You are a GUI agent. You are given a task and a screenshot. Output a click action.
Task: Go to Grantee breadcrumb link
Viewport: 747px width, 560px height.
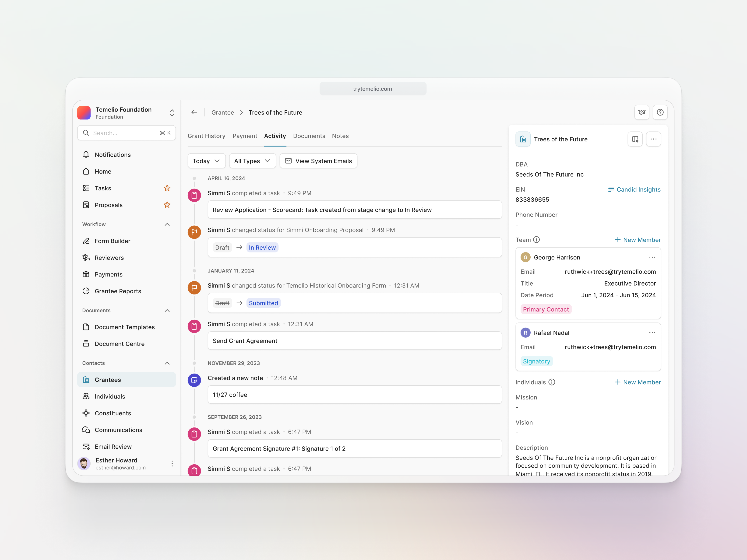[x=222, y=112]
